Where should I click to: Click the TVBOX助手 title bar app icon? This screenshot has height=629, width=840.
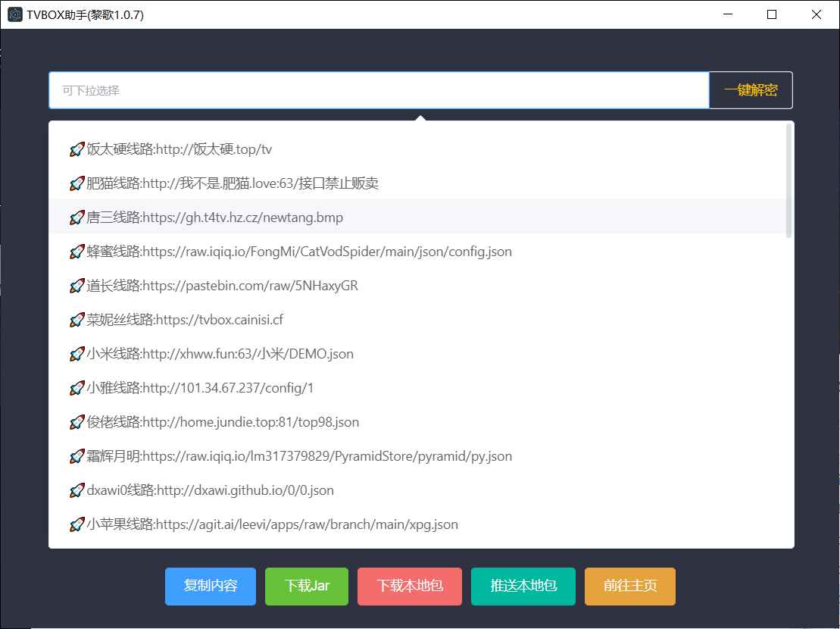[14, 14]
